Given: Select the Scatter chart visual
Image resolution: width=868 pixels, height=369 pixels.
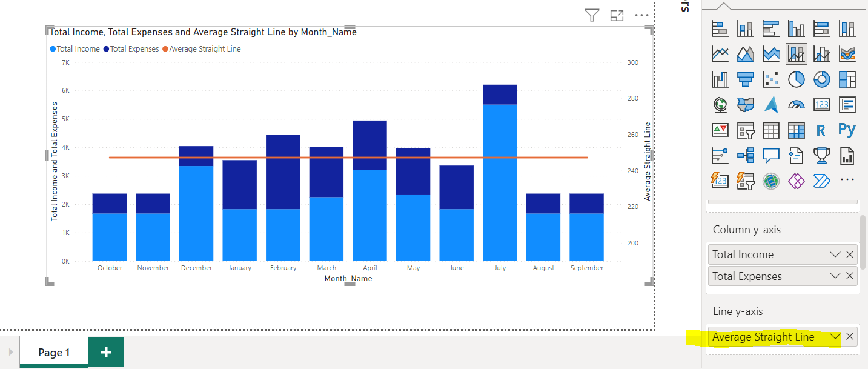Looking at the screenshot, I should pos(770,79).
